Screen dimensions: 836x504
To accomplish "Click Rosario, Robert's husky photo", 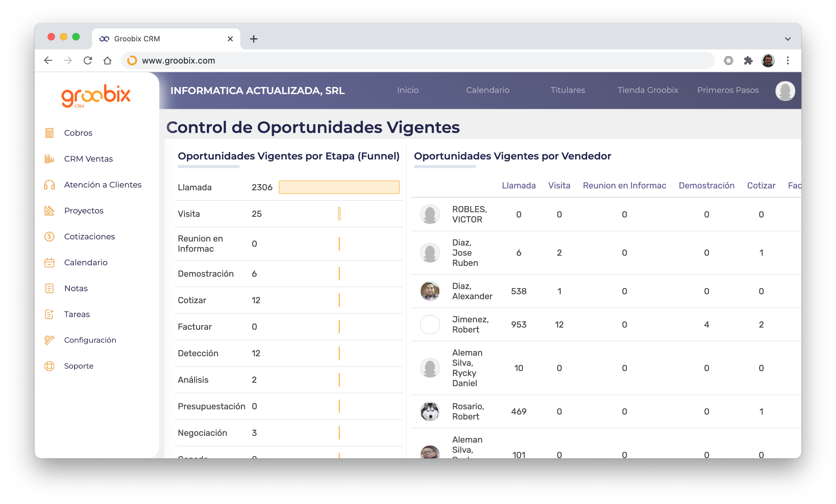I will pos(430,411).
